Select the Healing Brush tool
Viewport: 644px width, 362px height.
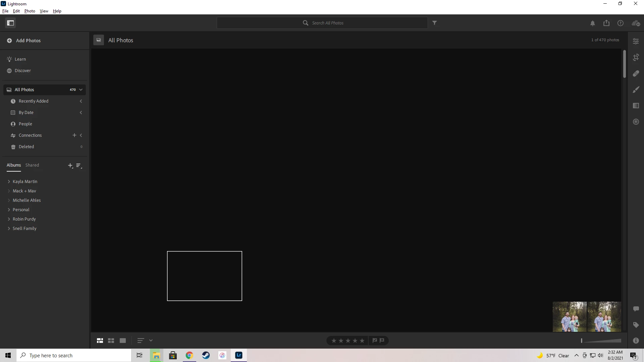636,73
